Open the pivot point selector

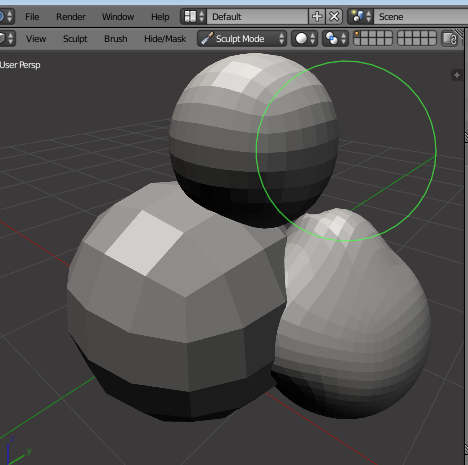click(335, 39)
